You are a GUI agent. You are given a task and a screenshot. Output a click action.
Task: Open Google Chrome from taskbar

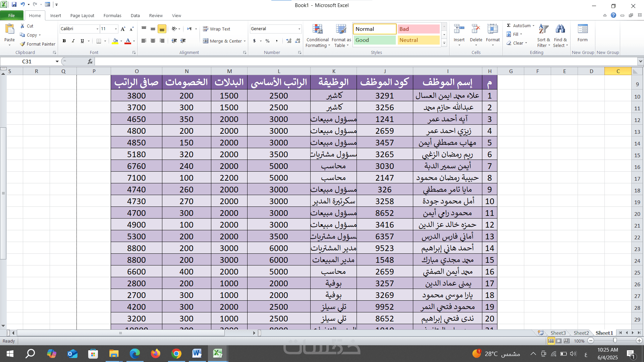[176, 354]
